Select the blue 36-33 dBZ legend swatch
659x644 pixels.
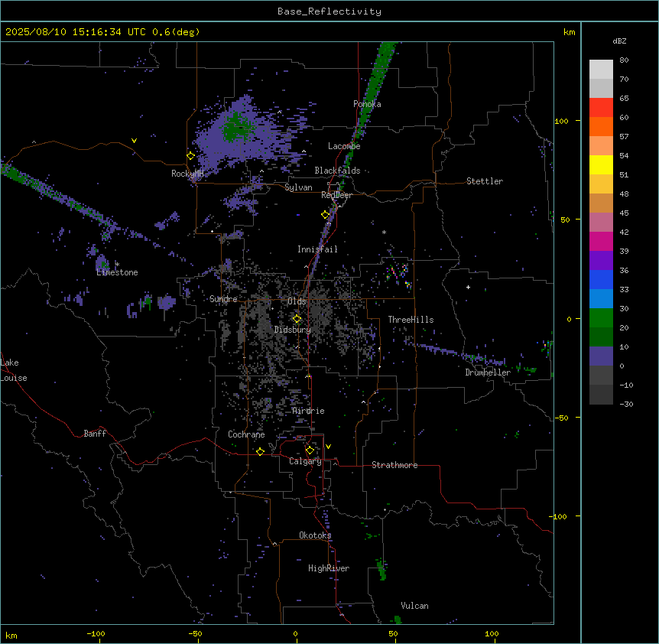coord(601,279)
